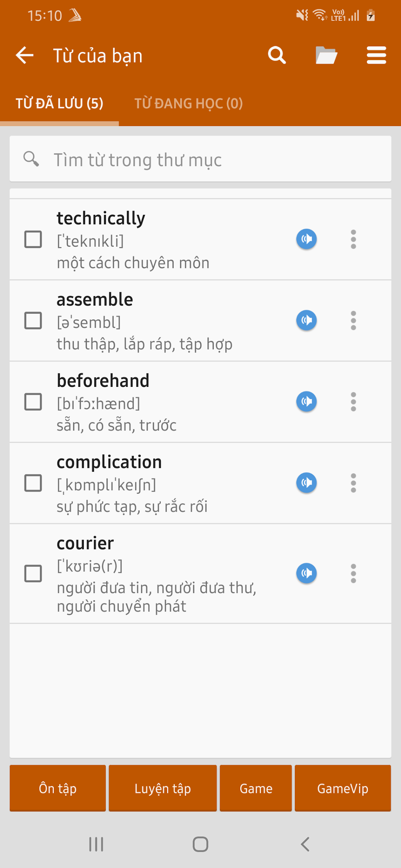The width and height of the screenshot is (401, 868).
Task: Play pronunciation for beforehand
Action: [306, 401]
